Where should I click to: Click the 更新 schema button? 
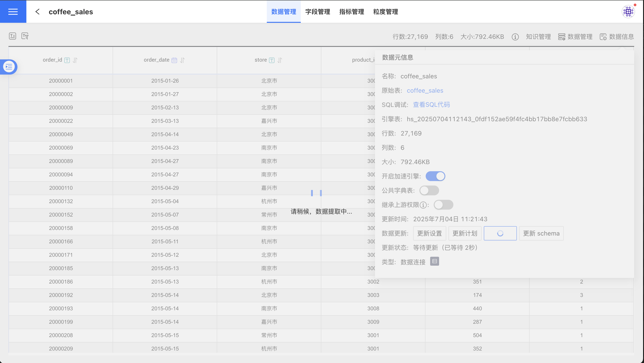point(541,233)
